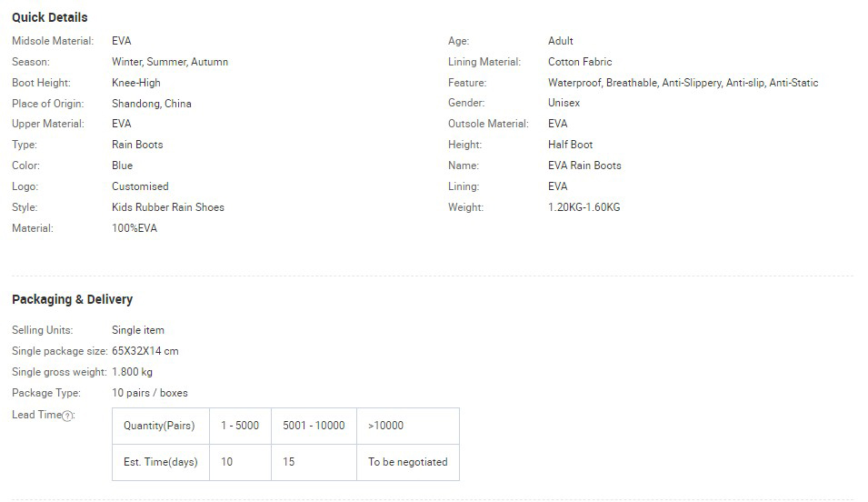Viewport: 868px width, 502px height.
Task: Click the Lead Time help question-mark icon
Action: (x=68, y=416)
